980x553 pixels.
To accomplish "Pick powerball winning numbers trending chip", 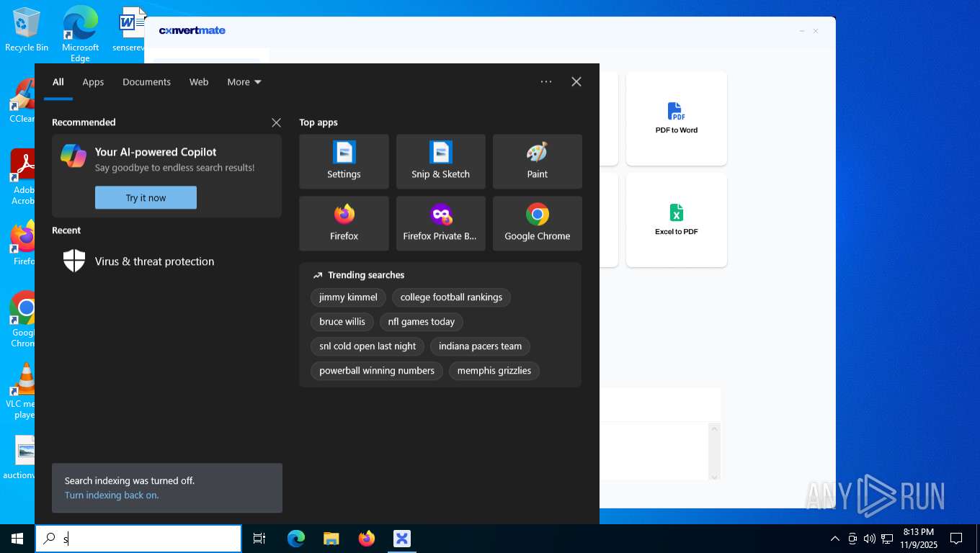I will [x=377, y=371].
